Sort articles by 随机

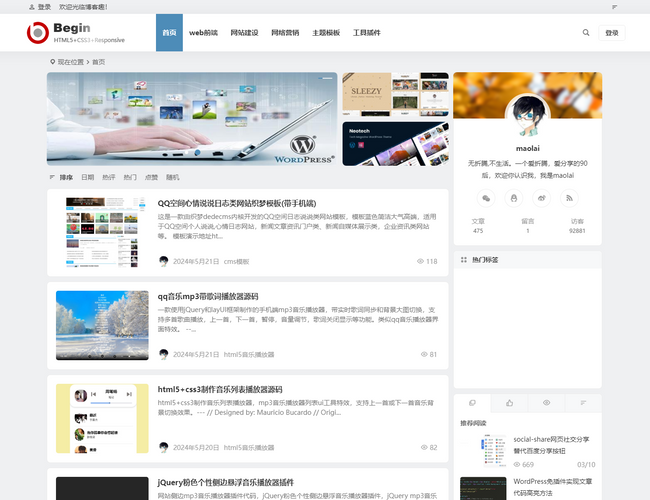pyautogui.click(x=173, y=177)
